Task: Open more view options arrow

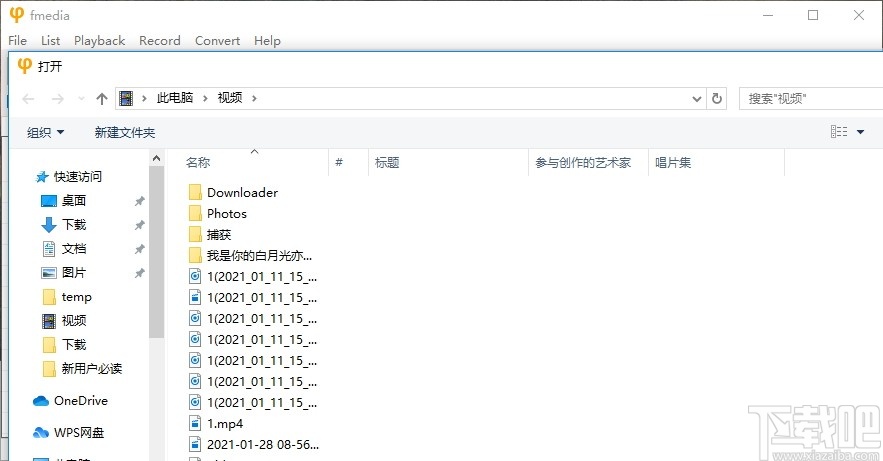Action: 860,132
